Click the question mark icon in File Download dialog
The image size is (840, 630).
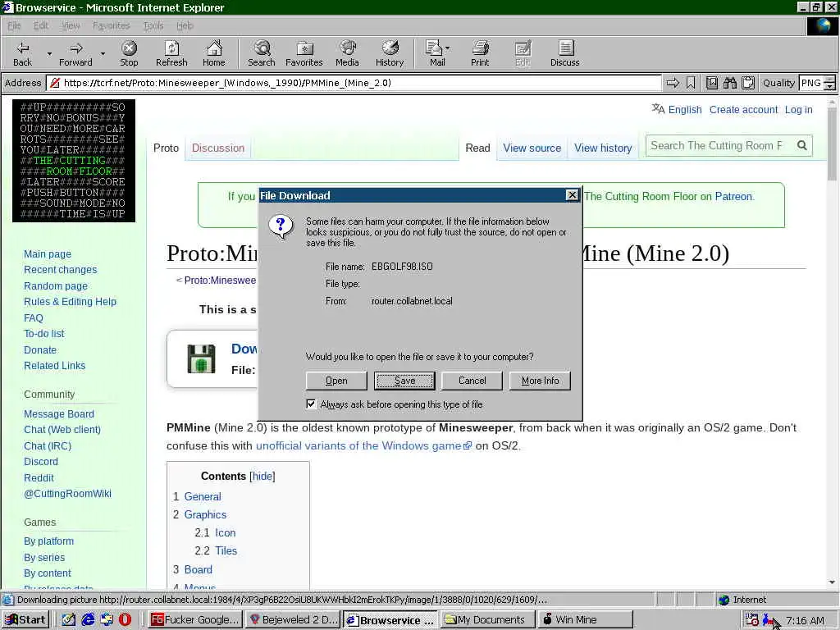pyautogui.click(x=281, y=226)
